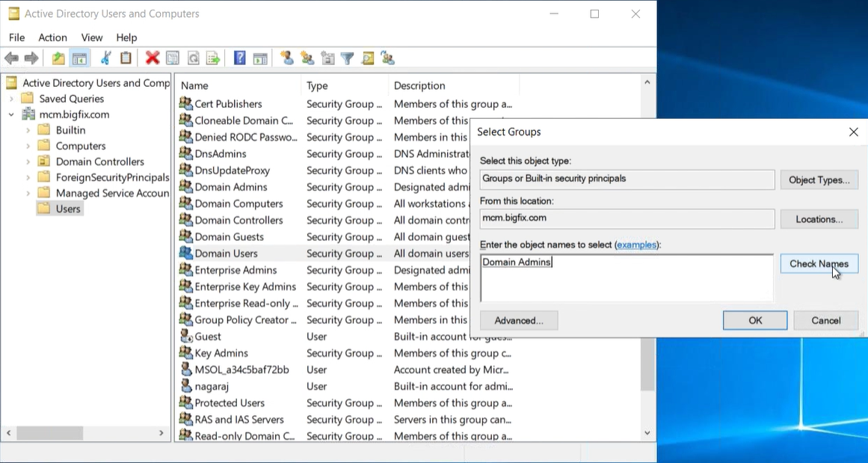Image resolution: width=868 pixels, height=463 pixels.
Task: Click the tree pane horizontal scrollbar thumb
Action: pos(50,433)
